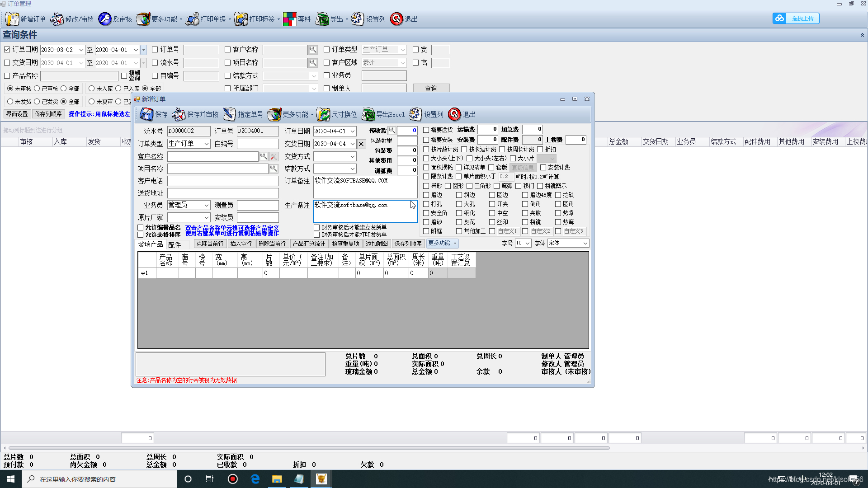Click the 反审核 icon in main toolbar
The width and height of the screenshot is (868, 488).
coord(105,19)
